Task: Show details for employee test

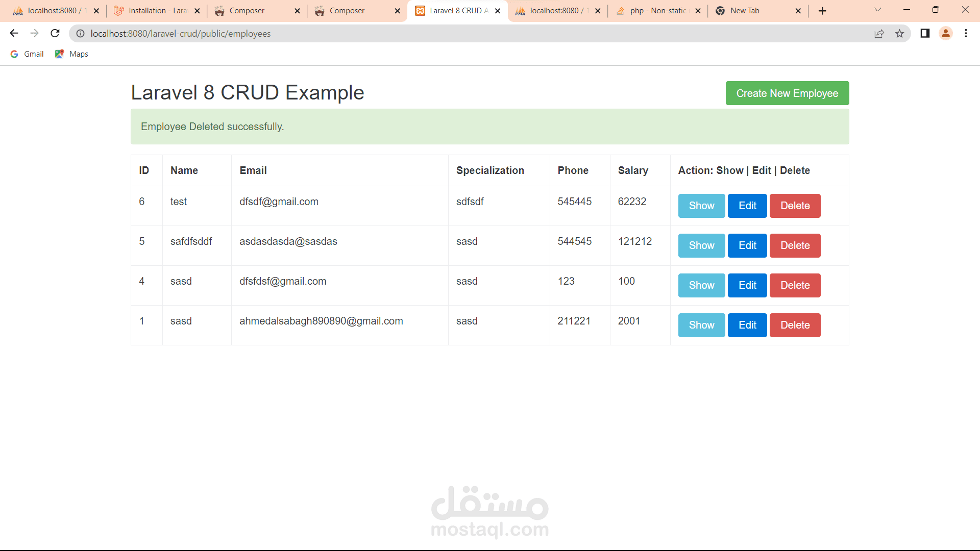Action: point(701,206)
